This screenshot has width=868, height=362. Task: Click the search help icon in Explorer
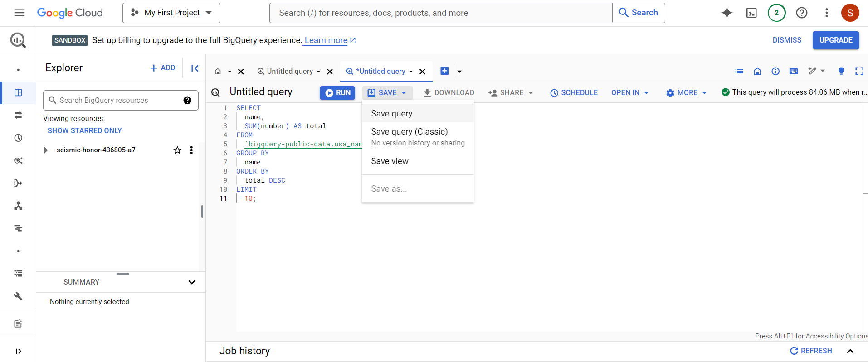[x=187, y=100]
